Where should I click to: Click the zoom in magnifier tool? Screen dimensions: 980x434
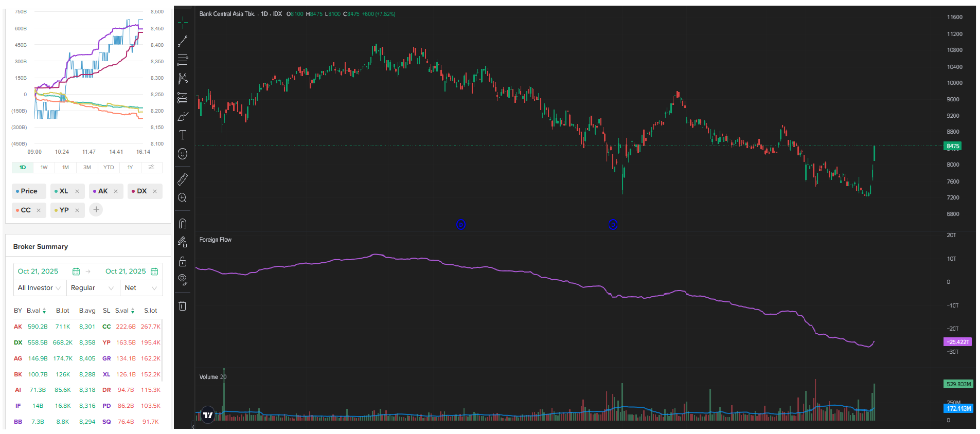(x=183, y=198)
